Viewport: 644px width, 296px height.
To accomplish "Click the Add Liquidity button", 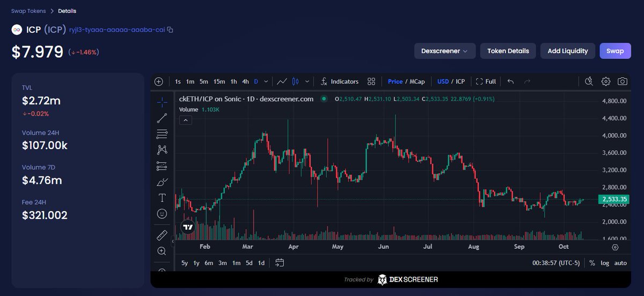I will point(568,51).
